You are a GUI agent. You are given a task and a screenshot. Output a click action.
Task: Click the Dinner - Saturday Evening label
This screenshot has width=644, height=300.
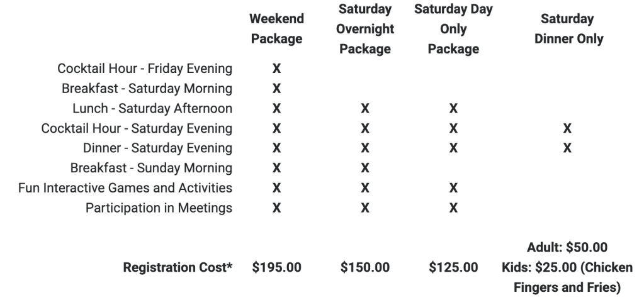(157, 148)
